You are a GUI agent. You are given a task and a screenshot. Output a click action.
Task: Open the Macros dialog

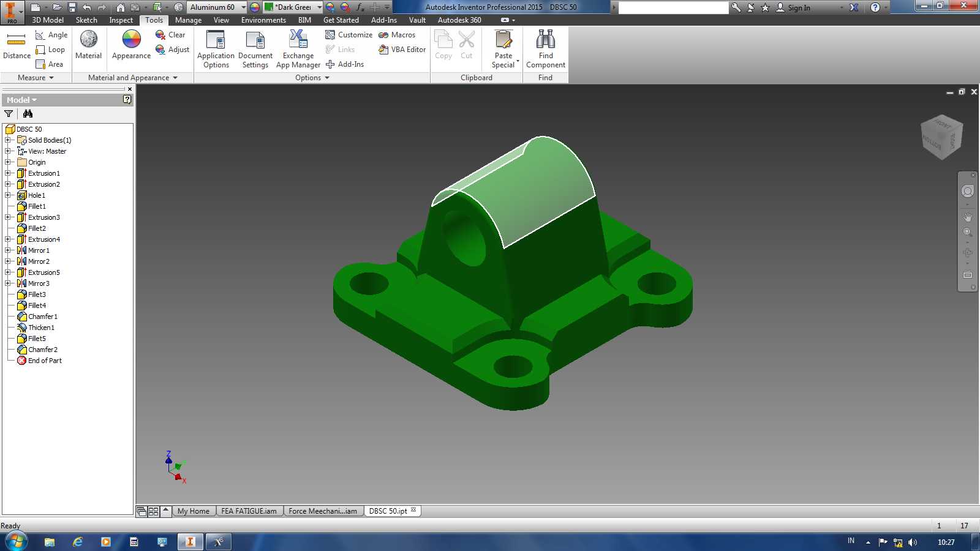click(x=397, y=35)
